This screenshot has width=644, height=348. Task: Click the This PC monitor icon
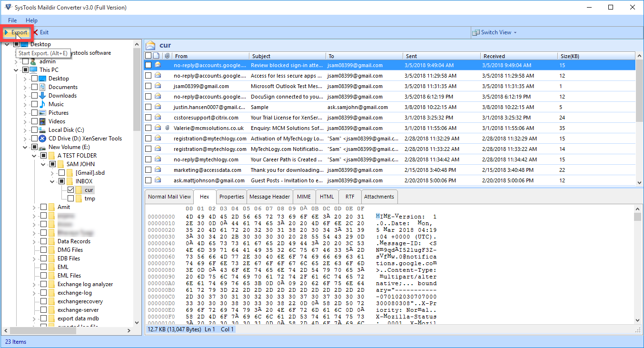pos(33,70)
